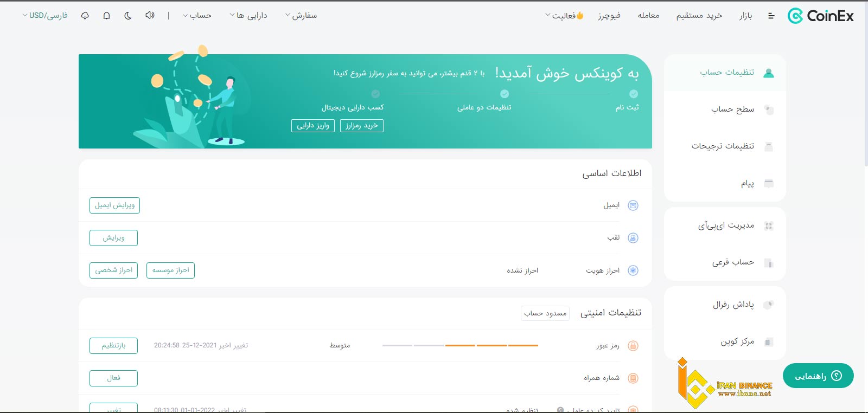Select مرکز کوپن in the sidebar

725,341
